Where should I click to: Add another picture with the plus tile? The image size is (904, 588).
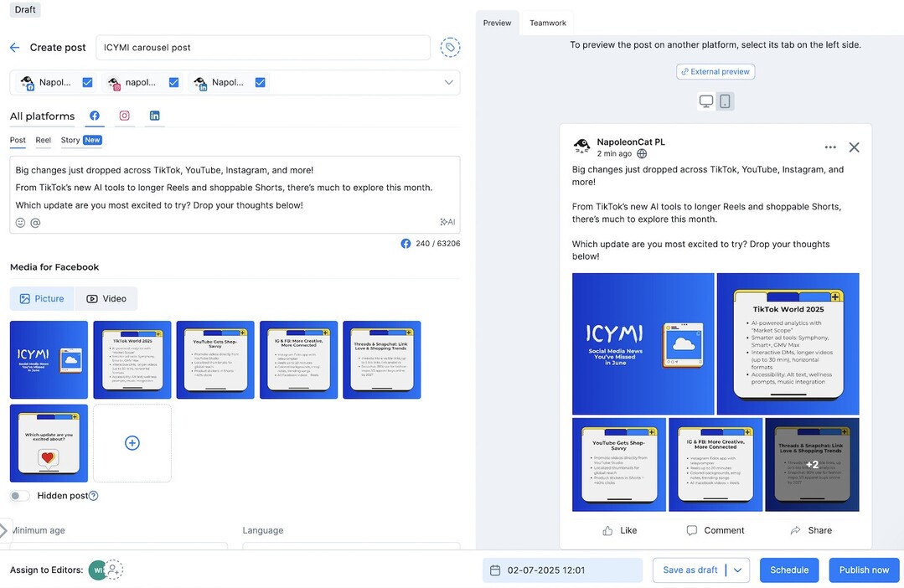pos(132,443)
